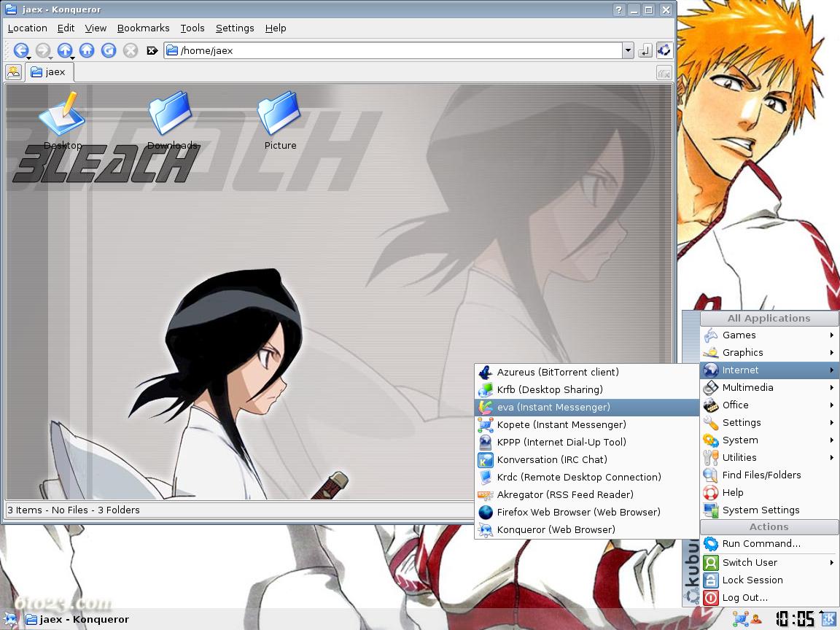Go up one directory with Up arrow
Image resolution: width=840 pixels, height=630 pixels.
[64, 50]
